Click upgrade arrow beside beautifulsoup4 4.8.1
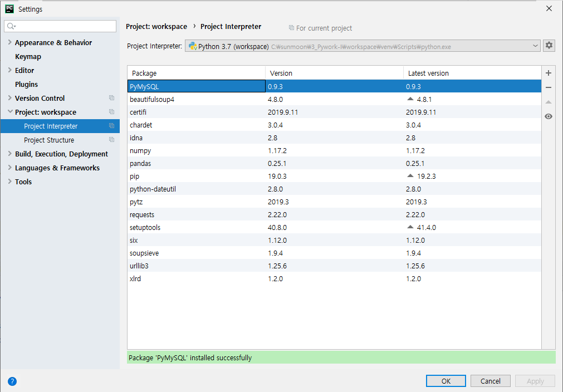The width and height of the screenshot is (563, 392). coord(410,99)
